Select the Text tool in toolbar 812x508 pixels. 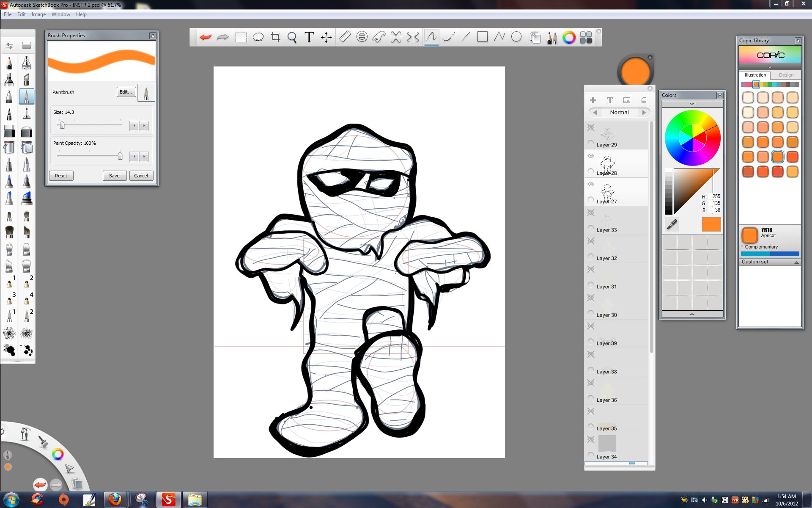pos(309,37)
